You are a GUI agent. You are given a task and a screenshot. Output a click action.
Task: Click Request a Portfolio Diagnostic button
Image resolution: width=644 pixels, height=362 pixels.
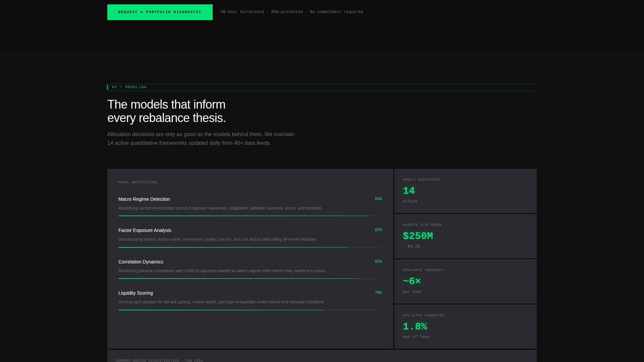coord(160,12)
